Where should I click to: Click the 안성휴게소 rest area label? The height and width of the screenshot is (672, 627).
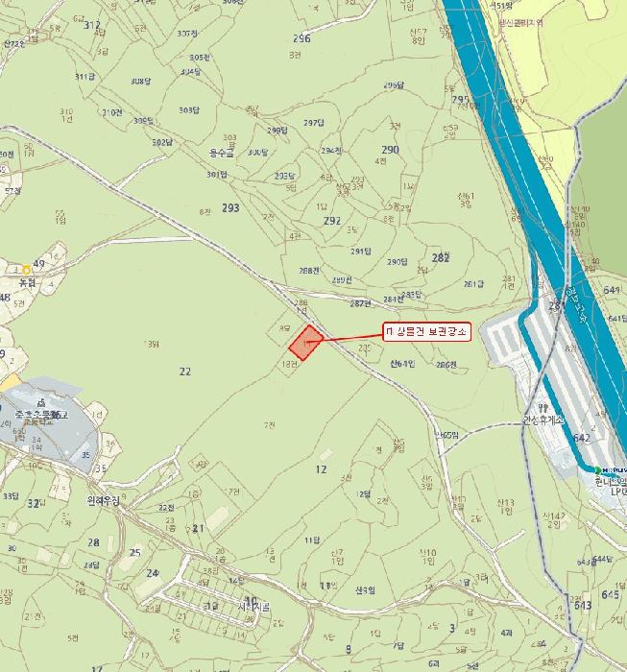pos(543,420)
